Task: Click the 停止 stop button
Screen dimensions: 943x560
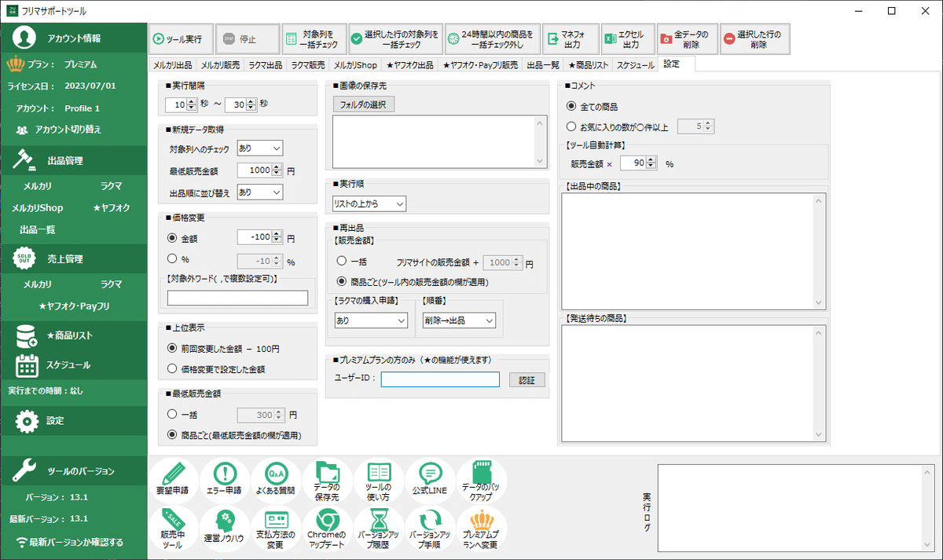Action: click(x=248, y=38)
